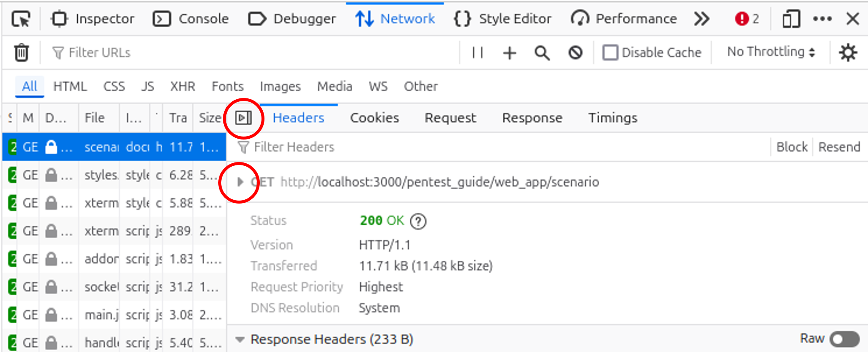Clear network requests with trash icon
The width and height of the screenshot is (868, 352).
click(21, 53)
